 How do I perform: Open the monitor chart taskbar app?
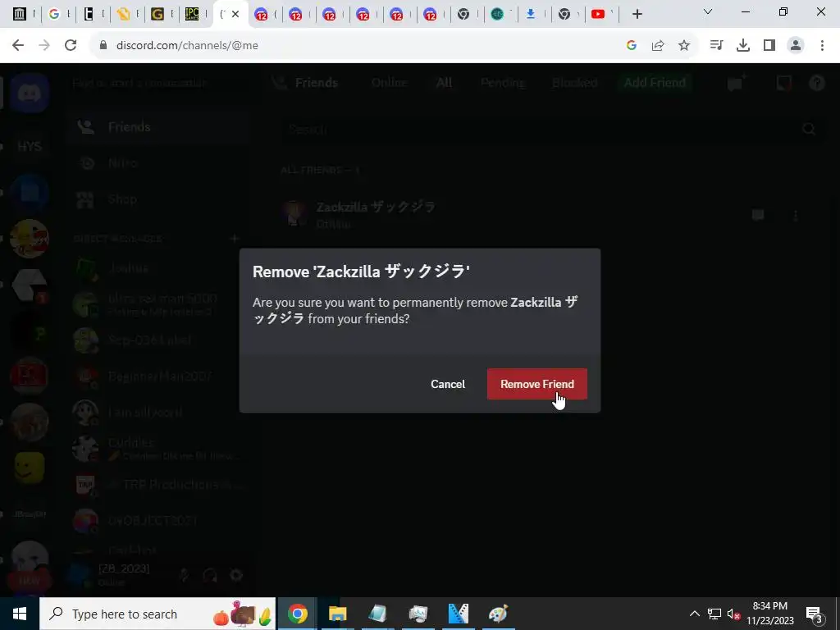tap(418, 614)
